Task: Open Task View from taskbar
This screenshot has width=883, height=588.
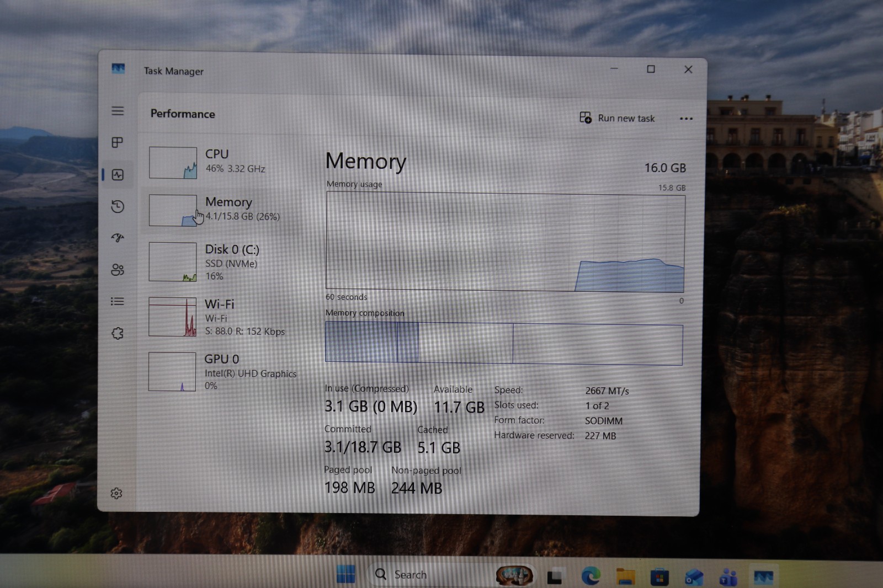Action: (555, 576)
